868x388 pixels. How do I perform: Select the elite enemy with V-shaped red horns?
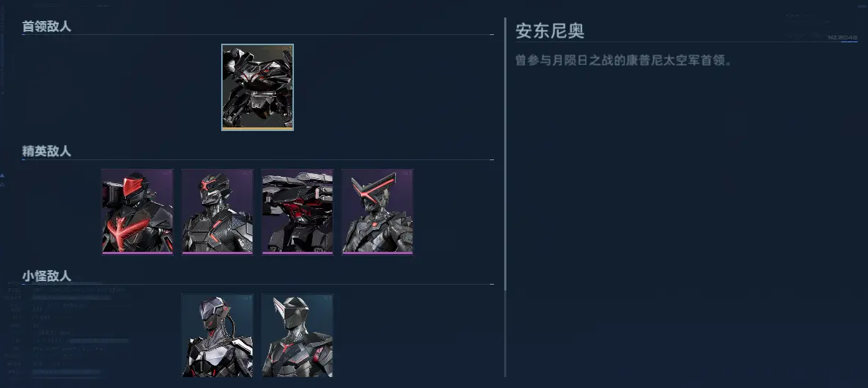coord(377,211)
